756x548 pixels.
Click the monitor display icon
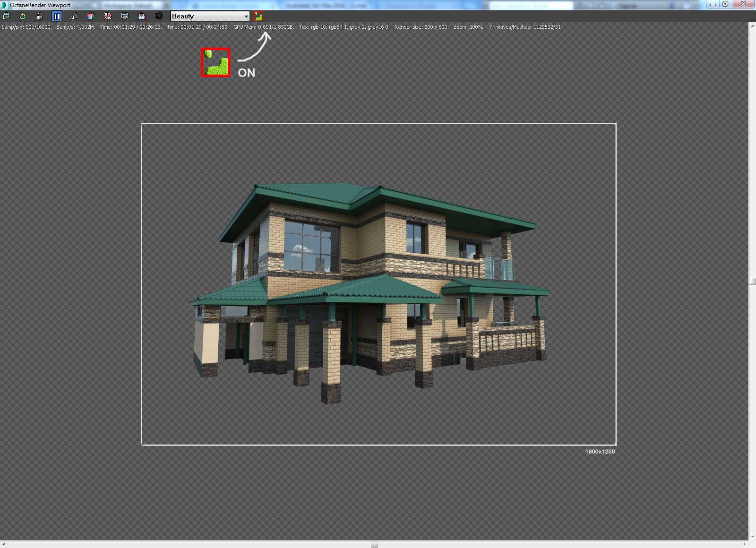(125, 16)
